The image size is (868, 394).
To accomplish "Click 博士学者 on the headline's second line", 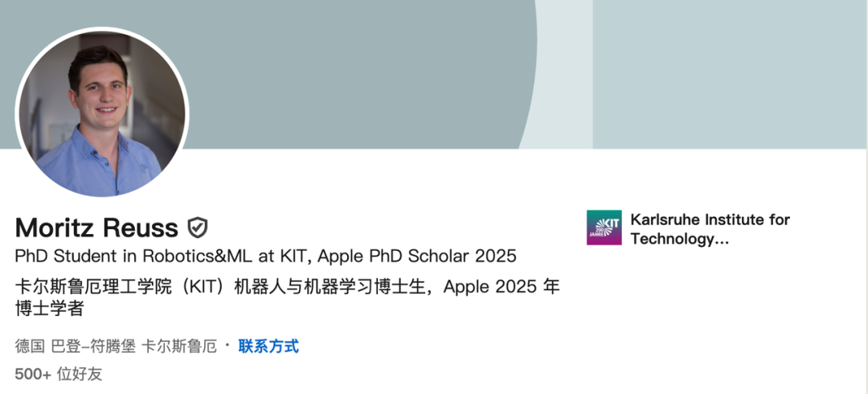I will (x=50, y=308).
